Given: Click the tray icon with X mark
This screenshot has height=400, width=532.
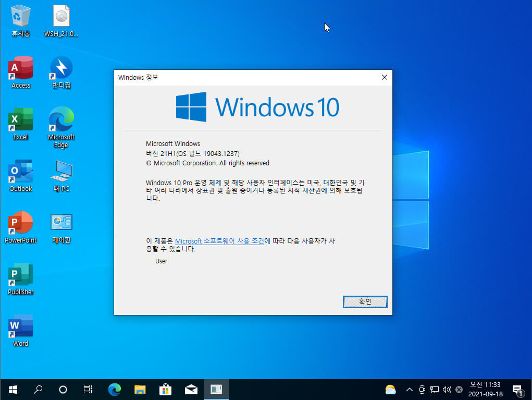Looking at the screenshot, I should tap(459, 390).
